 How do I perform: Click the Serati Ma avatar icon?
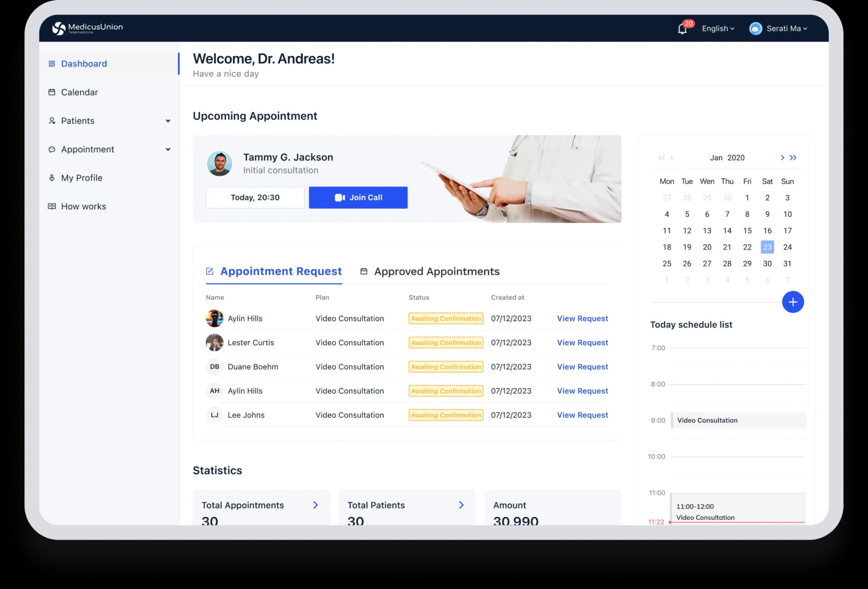tap(755, 28)
